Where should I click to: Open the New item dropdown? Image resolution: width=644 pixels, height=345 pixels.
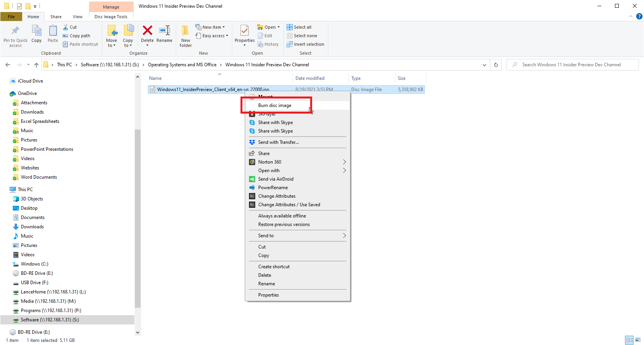click(210, 27)
